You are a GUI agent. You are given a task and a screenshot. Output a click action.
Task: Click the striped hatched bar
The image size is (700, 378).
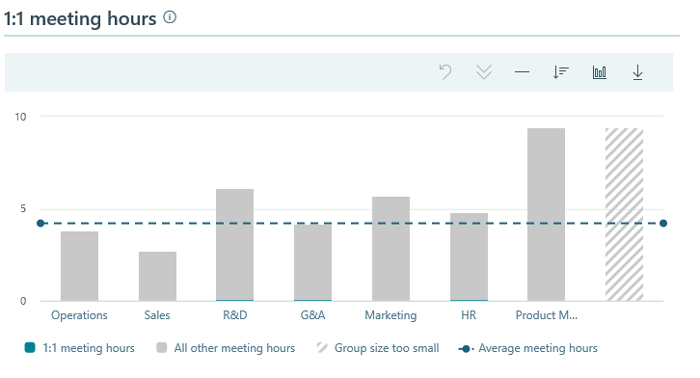[624, 215]
